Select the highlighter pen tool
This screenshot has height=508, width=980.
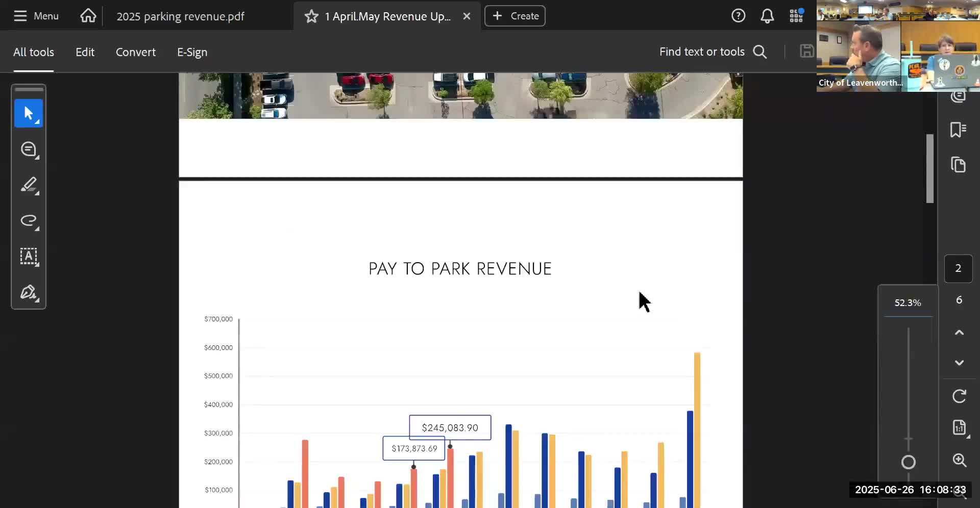click(x=29, y=185)
